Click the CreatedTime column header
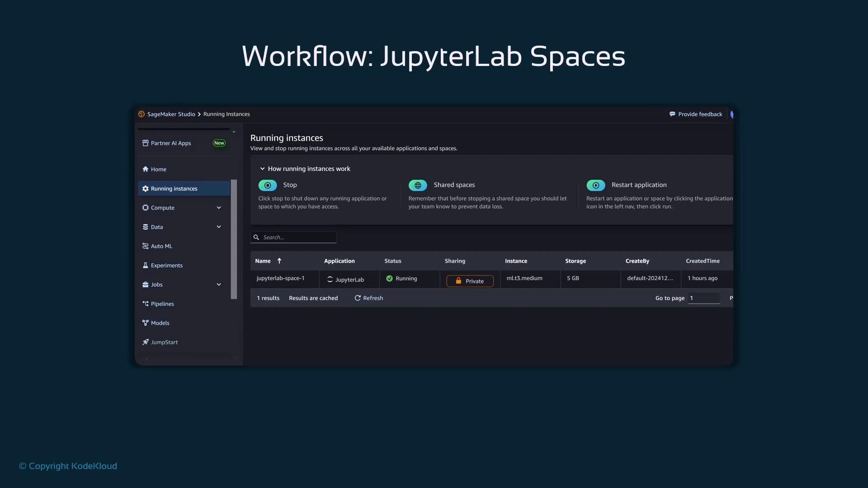Screen dimensions: 868x488 [703, 261]
